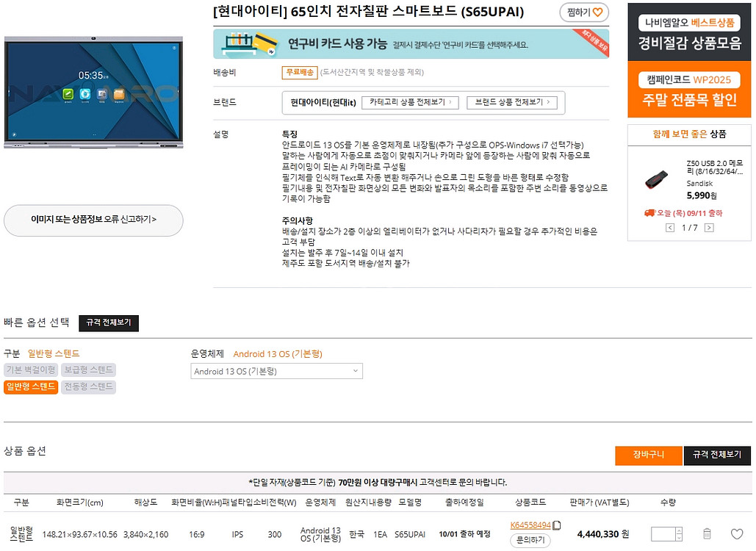
Task: Click the trash can icon in product row
Action: [707, 534]
